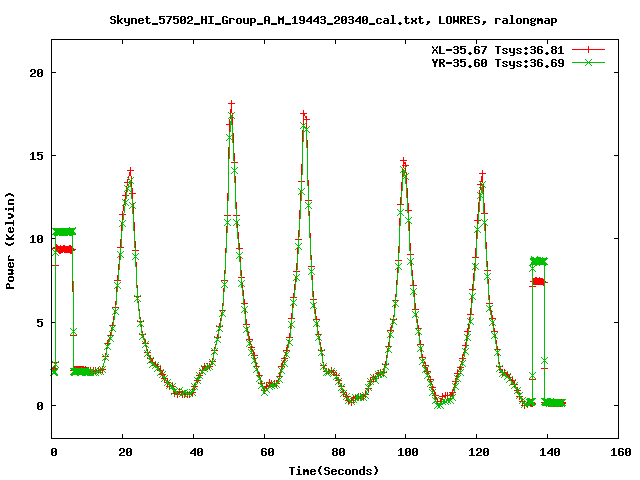The image size is (640, 480).
Task: Click the y-axis tick label 0
Action: 40,406
